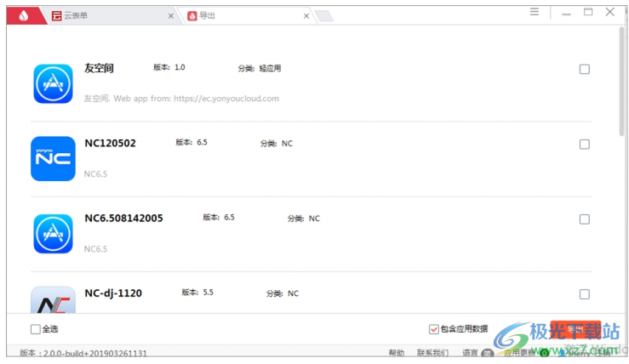Click the 分类: 轻应用 label
Viewport: 629px width, 364px height.
point(259,69)
